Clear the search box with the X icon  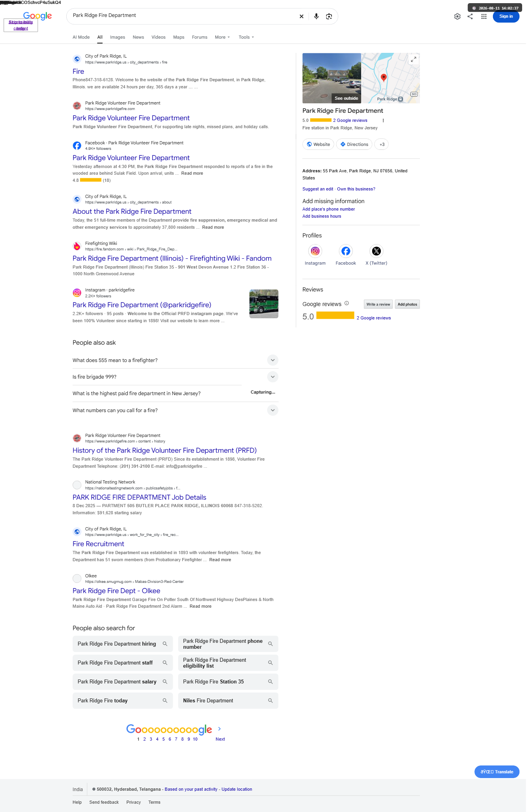pos(302,17)
